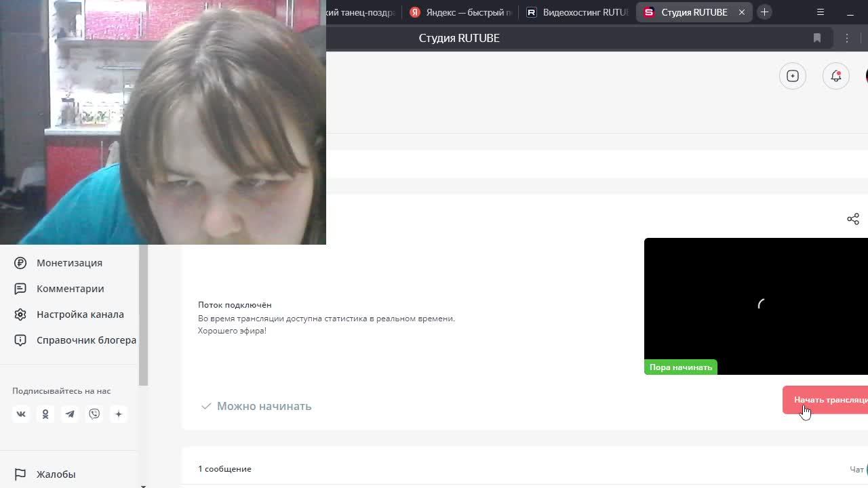The height and width of the screenshot is (488, 868).
Task: Open Настройка канала settings
Action: point(80,314)
